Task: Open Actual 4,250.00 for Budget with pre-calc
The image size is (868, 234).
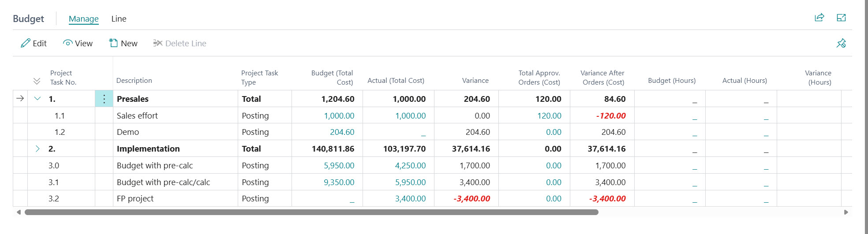Action: (x=411, y=165)
